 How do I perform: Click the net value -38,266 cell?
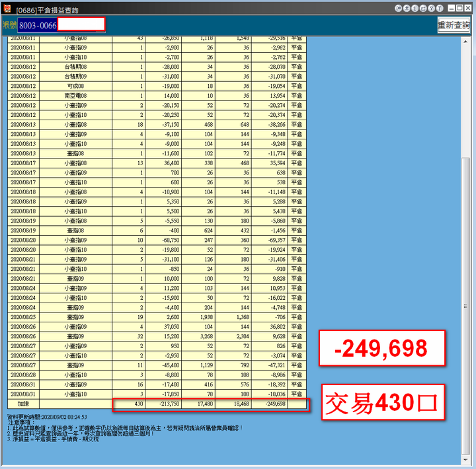coord(270,125)
